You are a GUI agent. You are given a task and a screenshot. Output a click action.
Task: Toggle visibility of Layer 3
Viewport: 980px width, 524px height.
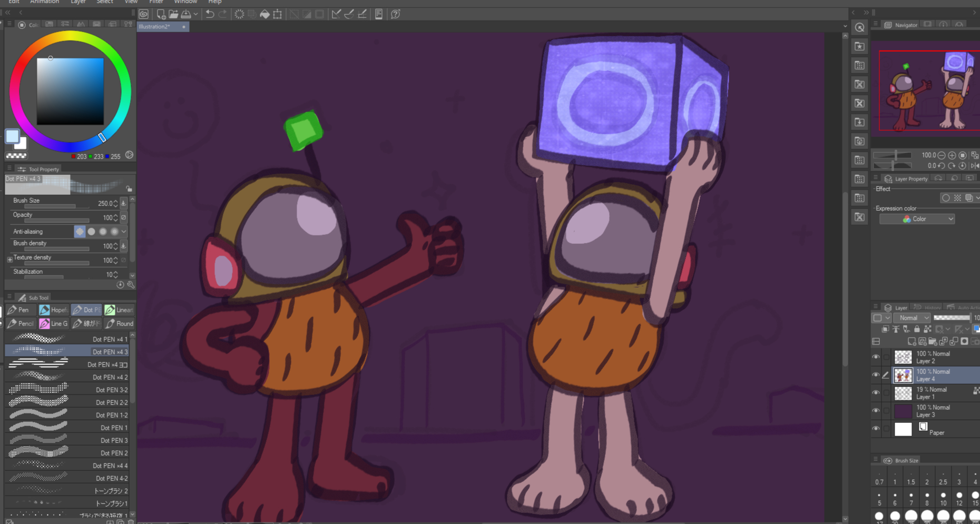876,411
